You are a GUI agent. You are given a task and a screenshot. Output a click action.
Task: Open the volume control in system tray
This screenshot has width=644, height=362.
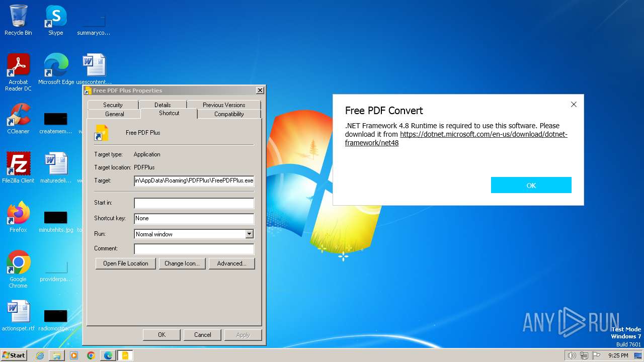tap(572, 355)
